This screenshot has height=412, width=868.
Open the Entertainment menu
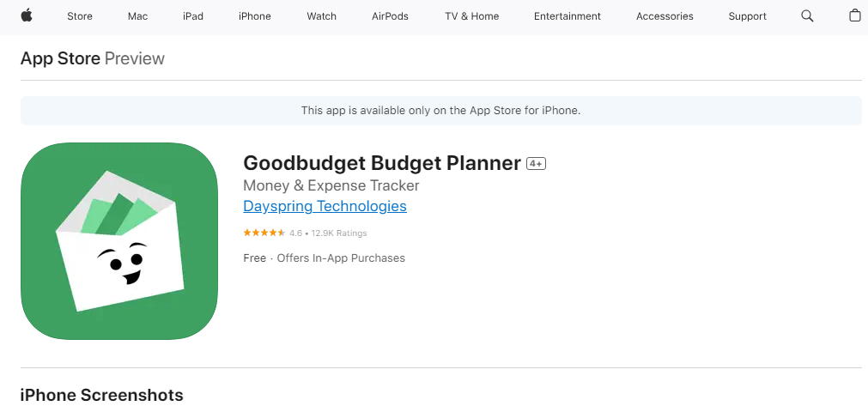[x=568, y=16]
